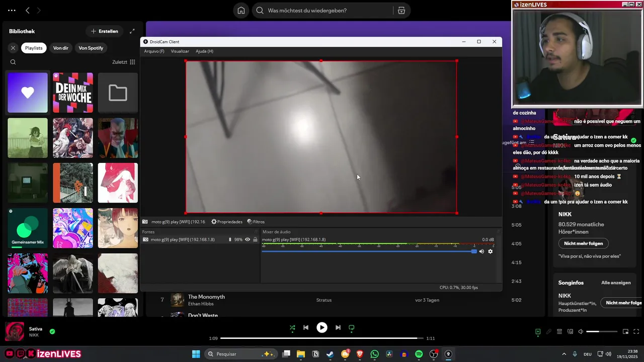Viewport: 644px width, 362px height.
Task: Open connect to a device
Action: coord(570,332)
